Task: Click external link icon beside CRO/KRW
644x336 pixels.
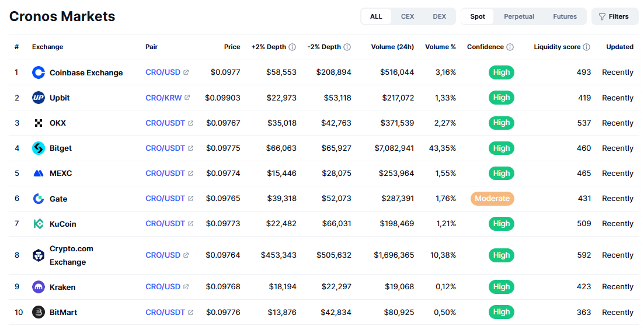Action: point(187,98)
